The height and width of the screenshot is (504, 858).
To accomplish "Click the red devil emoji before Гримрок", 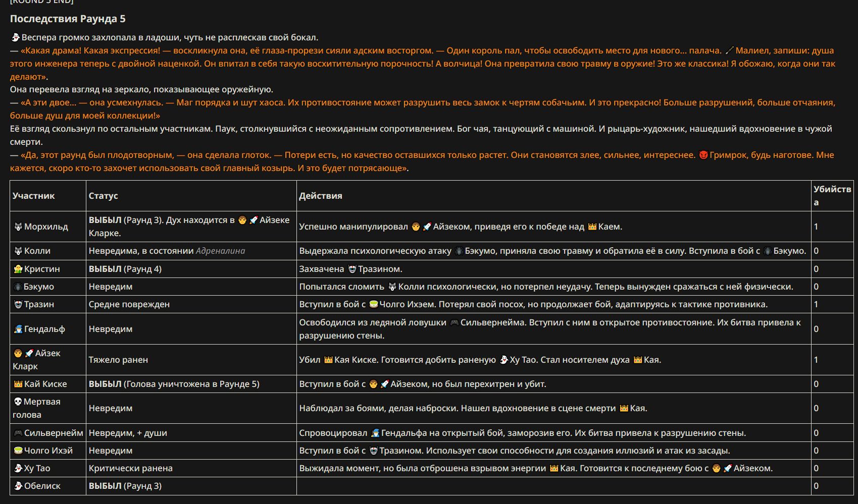I will [x=703, y=155].
